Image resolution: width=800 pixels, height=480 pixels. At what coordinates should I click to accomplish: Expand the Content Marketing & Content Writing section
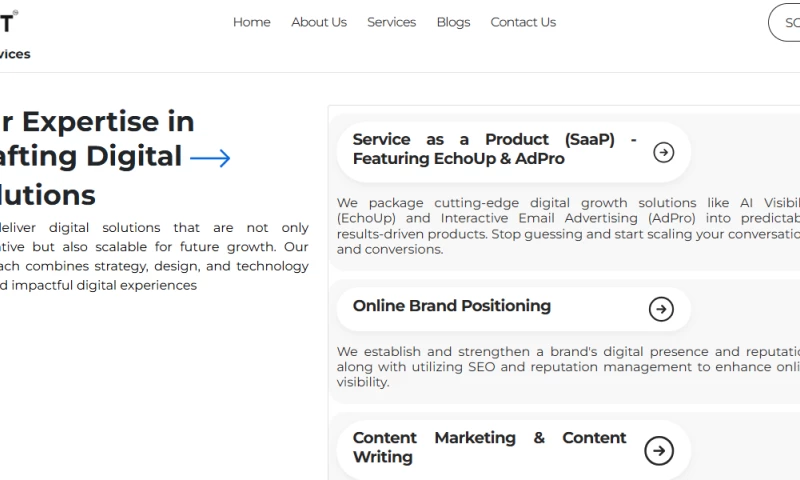[x=489, y=447]
